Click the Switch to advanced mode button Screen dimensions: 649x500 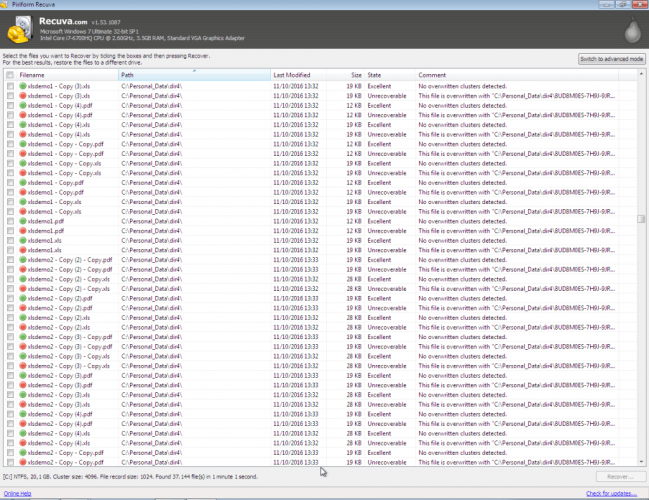pos(611,59)
